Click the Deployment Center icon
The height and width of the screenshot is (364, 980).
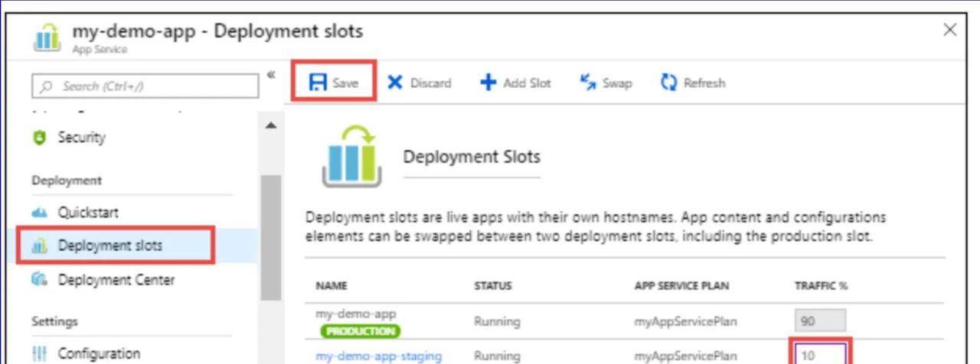tap(41, 281)
